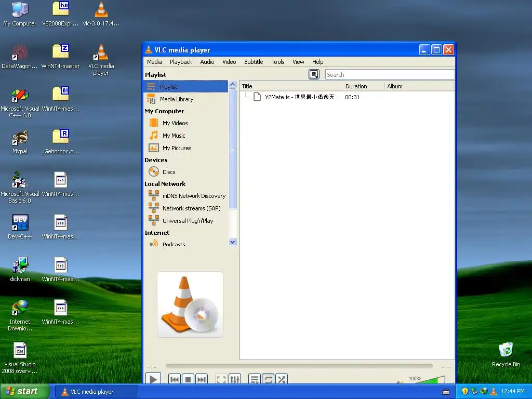This screenshot has height=399, width=532.
Task: Open the Audio menu
Action: 207,62
